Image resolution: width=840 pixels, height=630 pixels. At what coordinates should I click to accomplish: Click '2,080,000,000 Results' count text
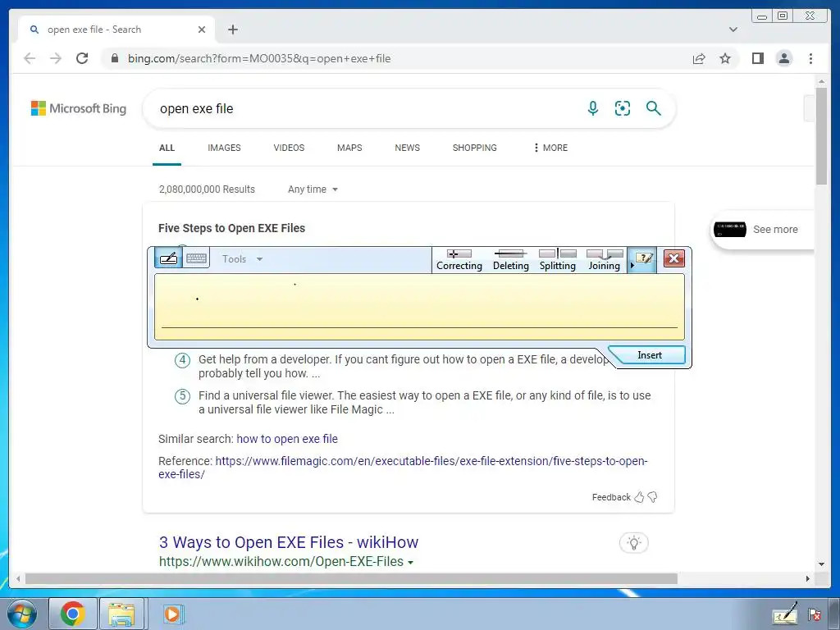point(207,189)
